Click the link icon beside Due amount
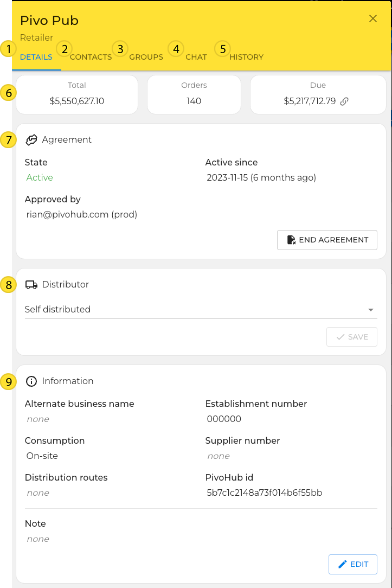The image size is (392, 588). click(344, 101)
